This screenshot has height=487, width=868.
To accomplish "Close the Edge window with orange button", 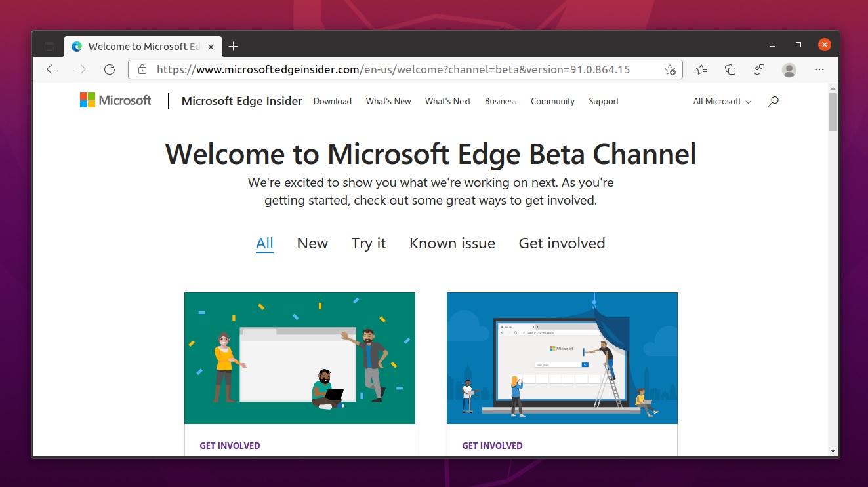I will pos(825,45).
